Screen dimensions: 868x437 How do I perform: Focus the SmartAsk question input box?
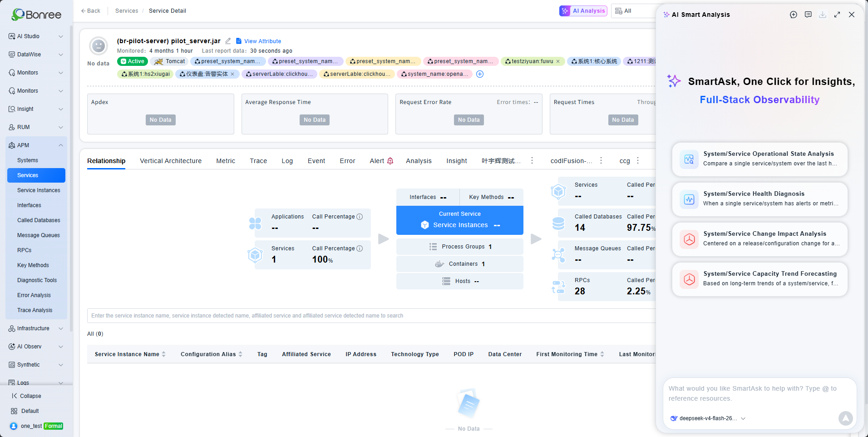760,393
